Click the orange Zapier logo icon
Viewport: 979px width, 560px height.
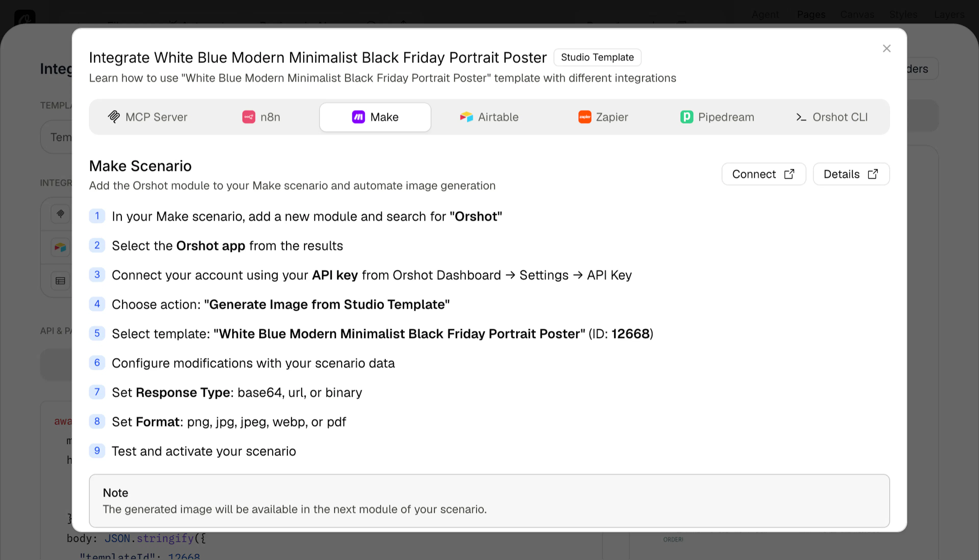585,116
